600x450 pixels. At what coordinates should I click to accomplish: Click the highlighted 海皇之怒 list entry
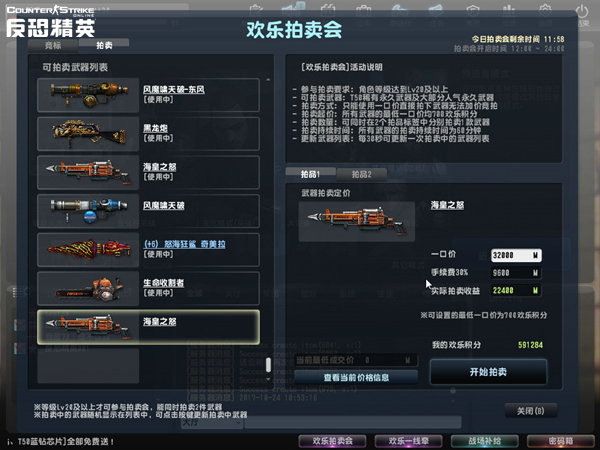coord(148,327)
